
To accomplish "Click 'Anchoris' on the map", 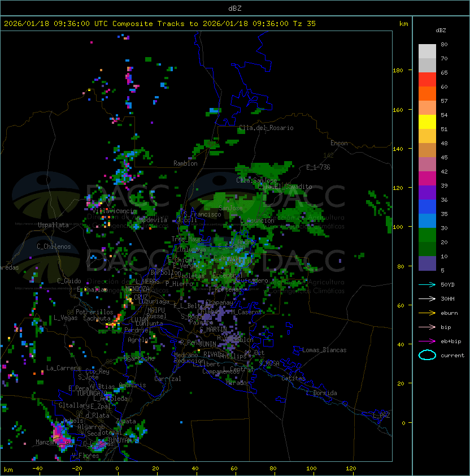I will (132, 385).
